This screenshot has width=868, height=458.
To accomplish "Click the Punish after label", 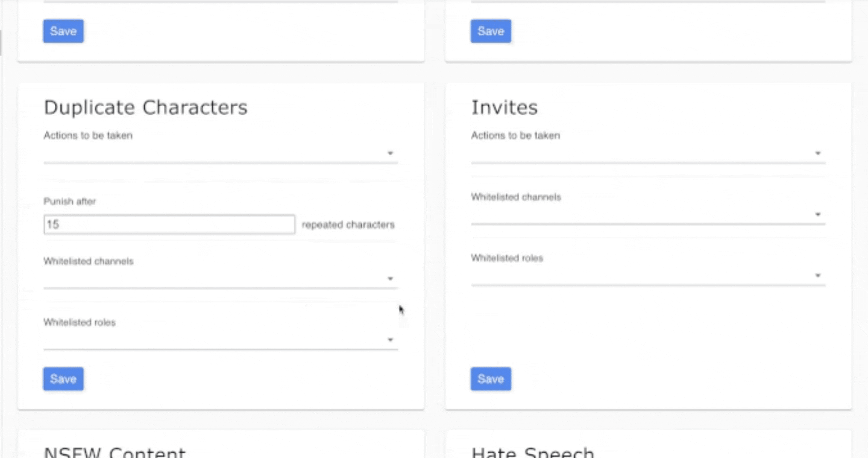I will coord(69,202).
